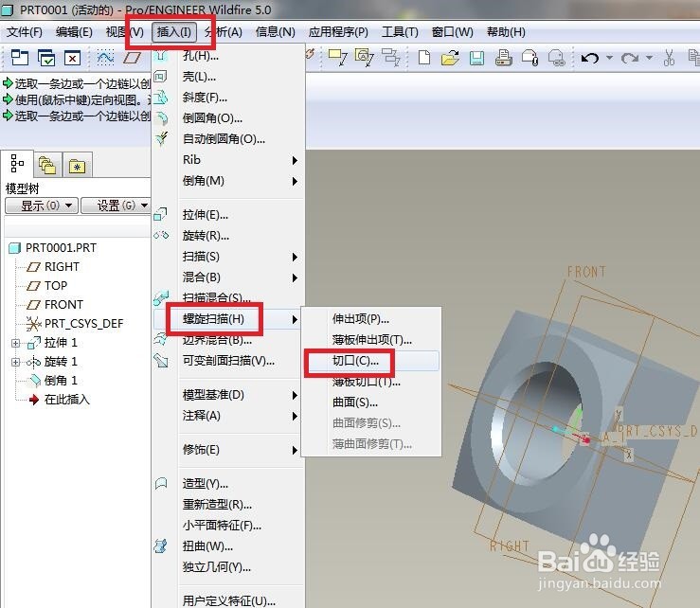The width and height of the screenshot is (700, 608).
Task: Choose 薄板伸出项(T)... in submenu
Action: pos(371,340)
